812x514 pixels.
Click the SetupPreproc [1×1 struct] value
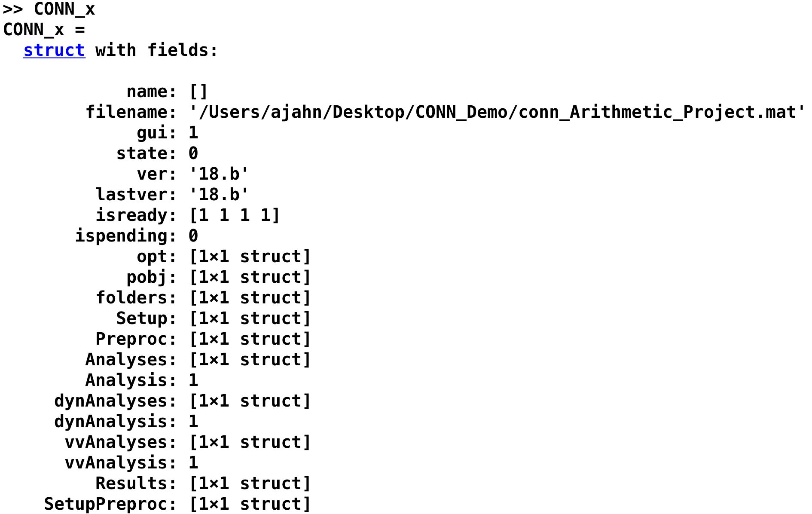[x=250, y=504]
